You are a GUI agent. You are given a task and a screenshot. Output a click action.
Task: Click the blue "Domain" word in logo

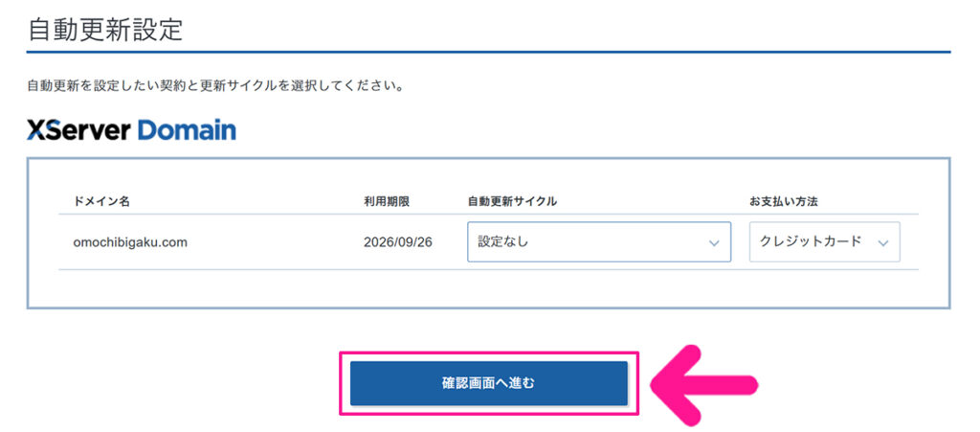click(187, 130)
